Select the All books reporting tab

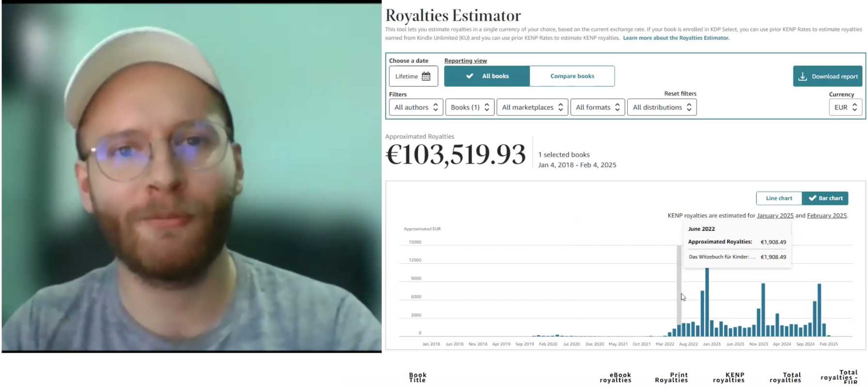pyautogui.click(x=487, y=76)
